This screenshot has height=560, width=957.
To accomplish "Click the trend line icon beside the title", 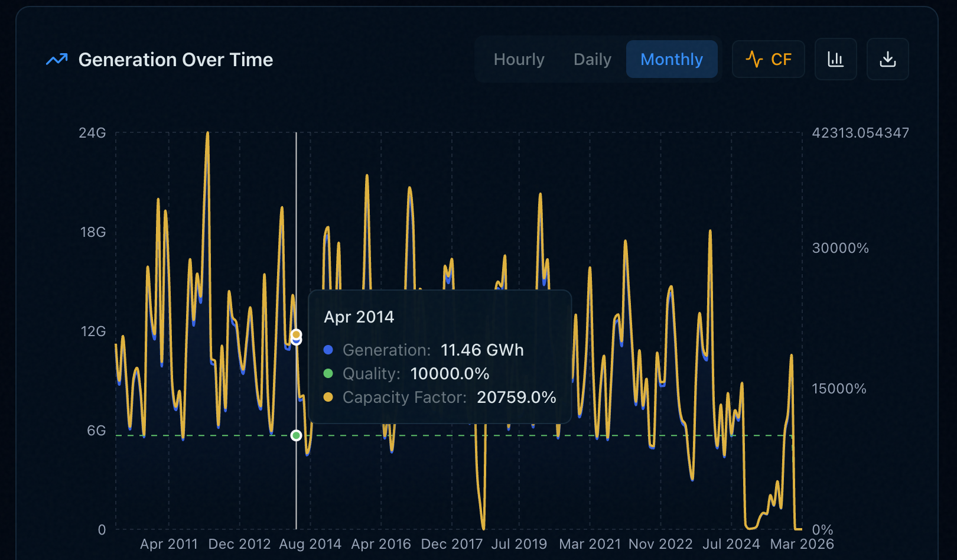I will coord(57,60).
